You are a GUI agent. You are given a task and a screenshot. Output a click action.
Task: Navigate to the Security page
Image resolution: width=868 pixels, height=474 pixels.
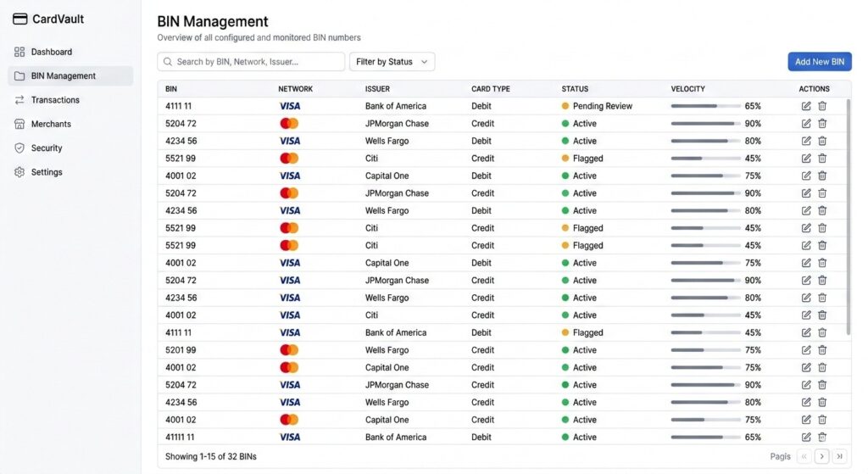pos(47,148)
